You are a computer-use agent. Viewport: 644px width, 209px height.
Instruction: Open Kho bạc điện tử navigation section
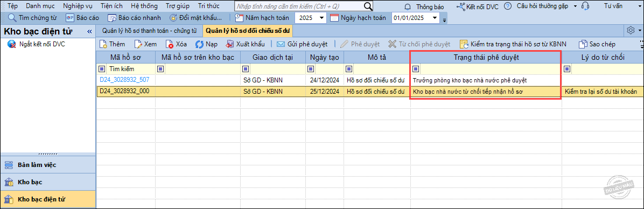(x=48, y=199)
